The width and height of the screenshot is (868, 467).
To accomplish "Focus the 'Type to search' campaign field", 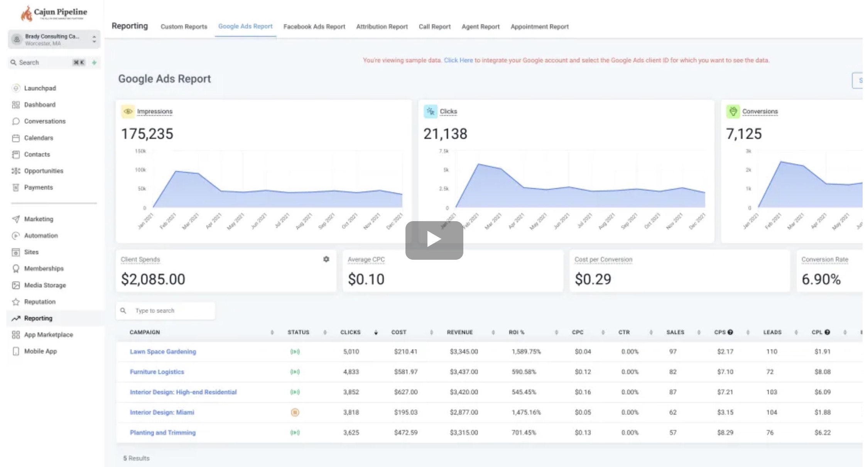I will click(x=166, y=311).
